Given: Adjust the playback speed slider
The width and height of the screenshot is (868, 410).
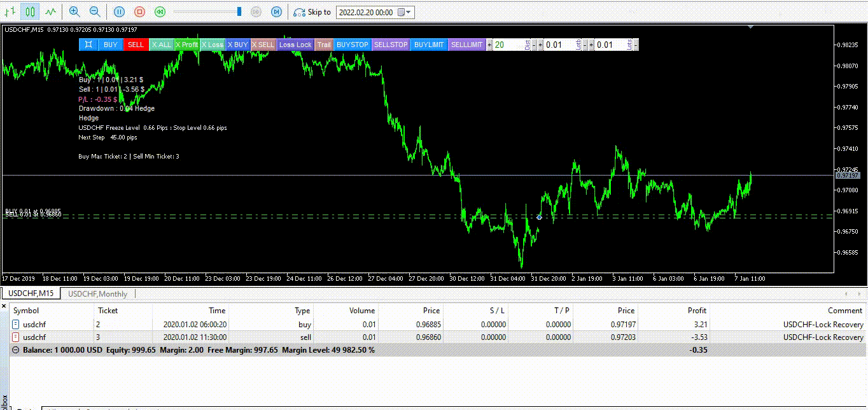Looking at the screenshot, I should 239,11.
